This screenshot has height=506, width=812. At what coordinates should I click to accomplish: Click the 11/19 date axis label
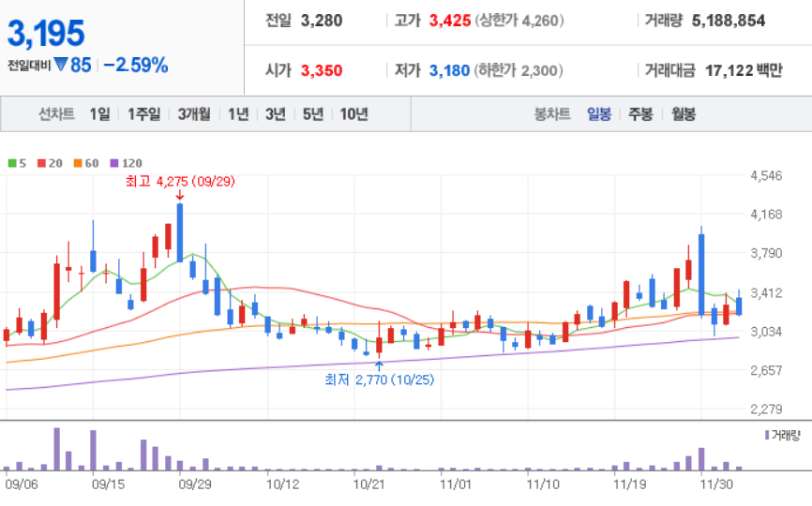point(630,484)
